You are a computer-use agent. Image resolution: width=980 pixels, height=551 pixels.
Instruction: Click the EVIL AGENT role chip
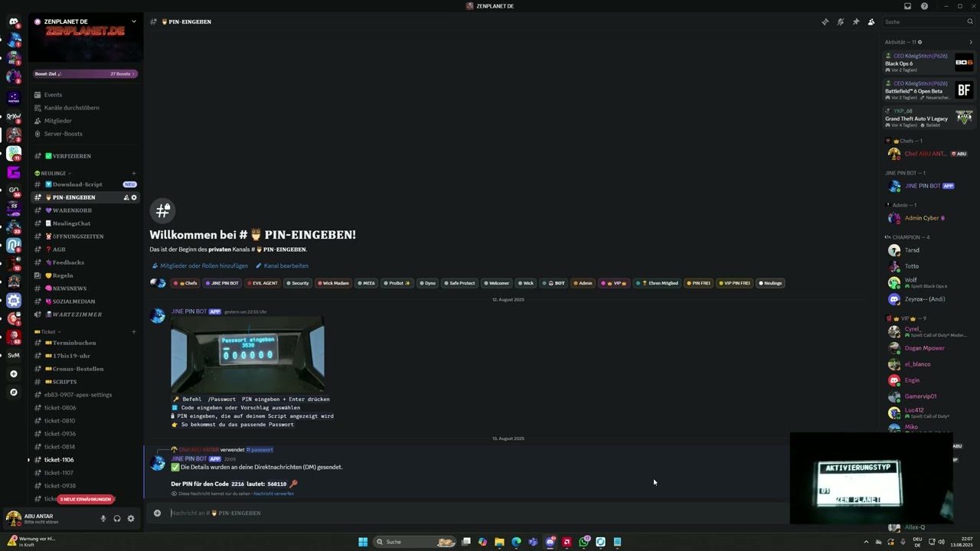click(x=263, y=283)
